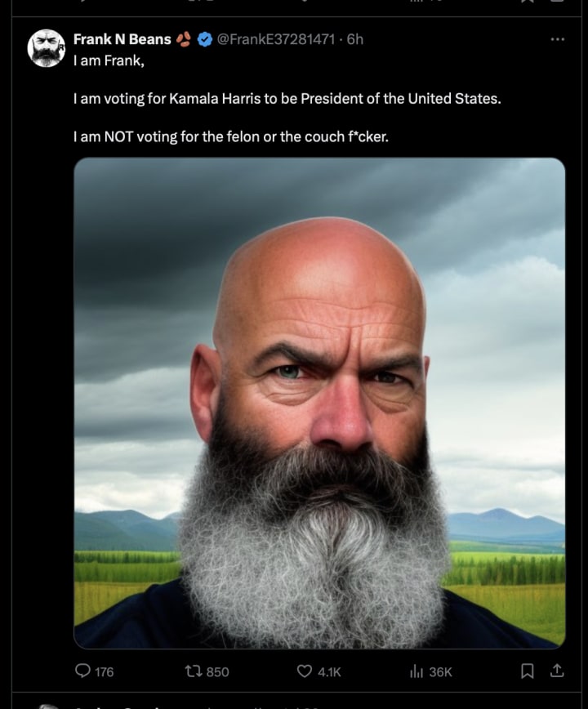The image size is (588, 709).
Task: Click the blue verified checkmark badge
Action: point(205,40)
